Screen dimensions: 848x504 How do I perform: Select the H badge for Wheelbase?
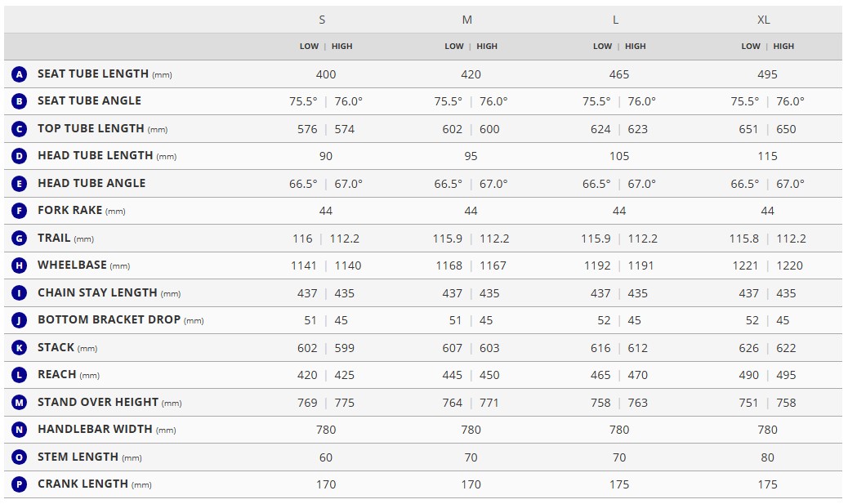19,265
